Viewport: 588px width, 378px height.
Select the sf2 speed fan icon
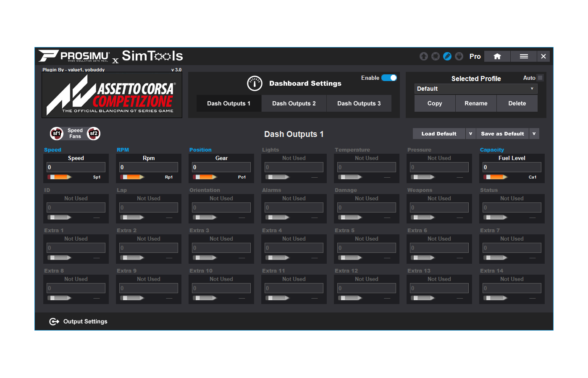(94, 134)
